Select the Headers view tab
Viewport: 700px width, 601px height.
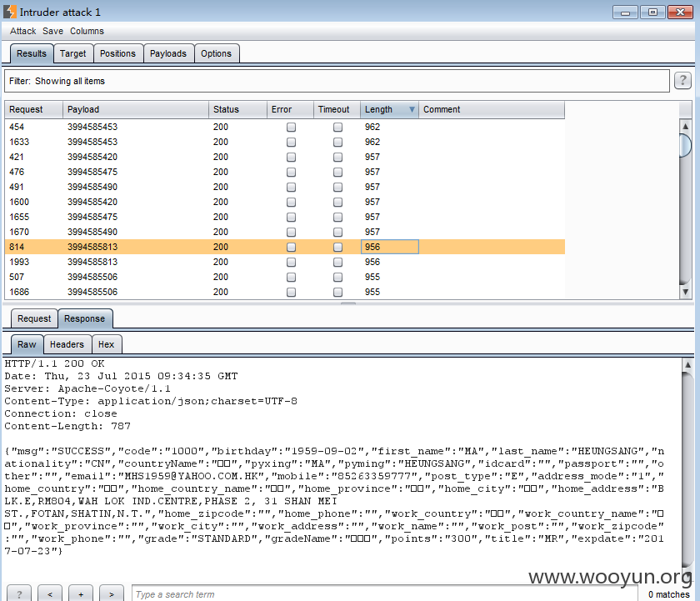[x=67, y=345]
